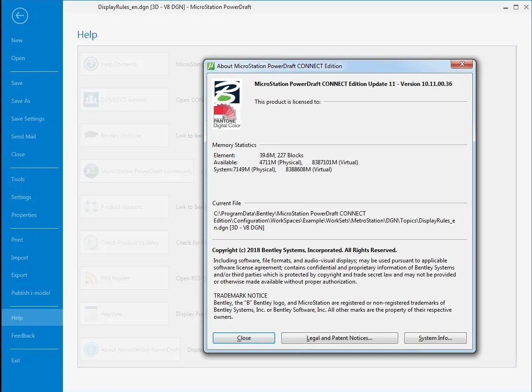
Task: Click the 'Current File' heading
Action: pos(227,203)
